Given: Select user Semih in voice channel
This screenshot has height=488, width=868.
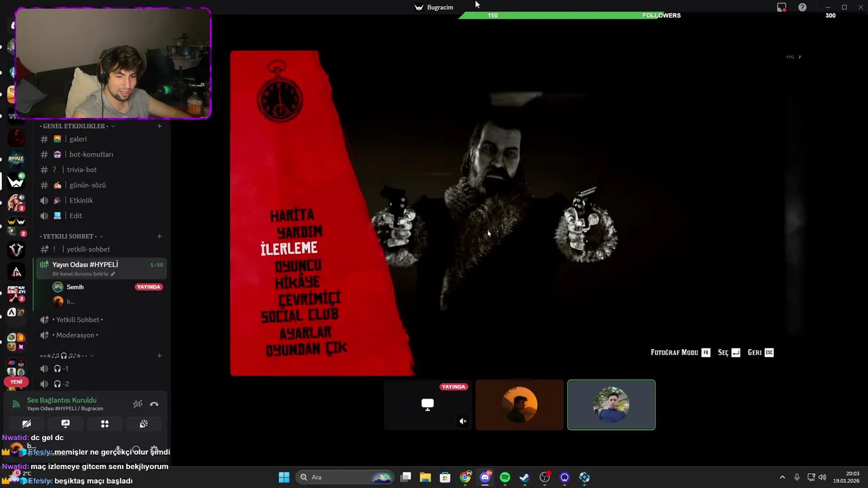Looking at the screenshot, I should (107, 287).
